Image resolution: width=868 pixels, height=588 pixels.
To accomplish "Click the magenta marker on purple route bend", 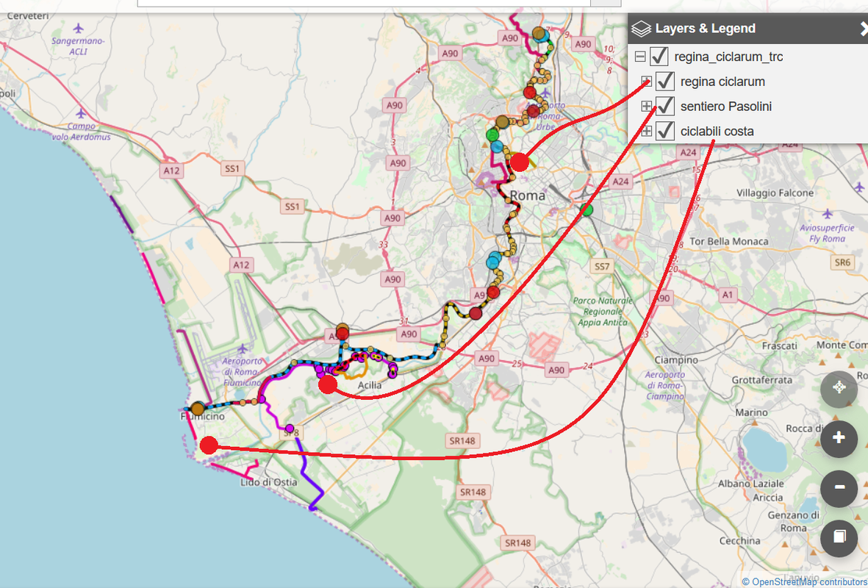I will (x=262, y=399).
